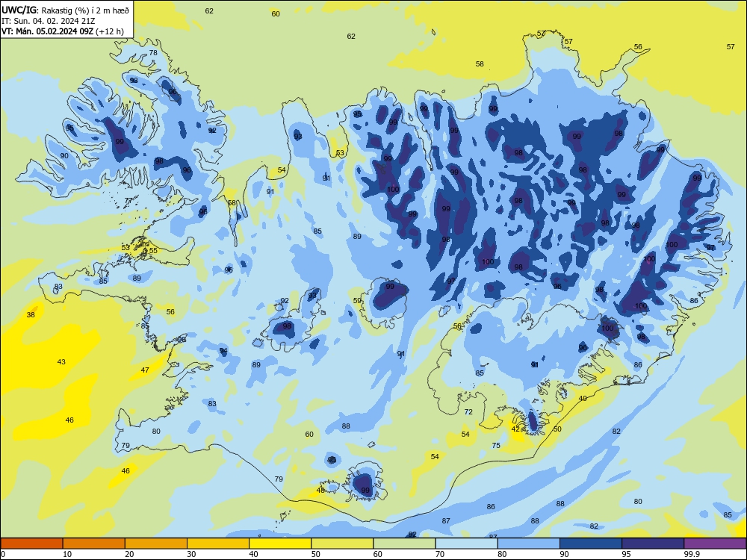Click the value '48' near the south coast
The image size is (747, 560).
tap(320, 490)
